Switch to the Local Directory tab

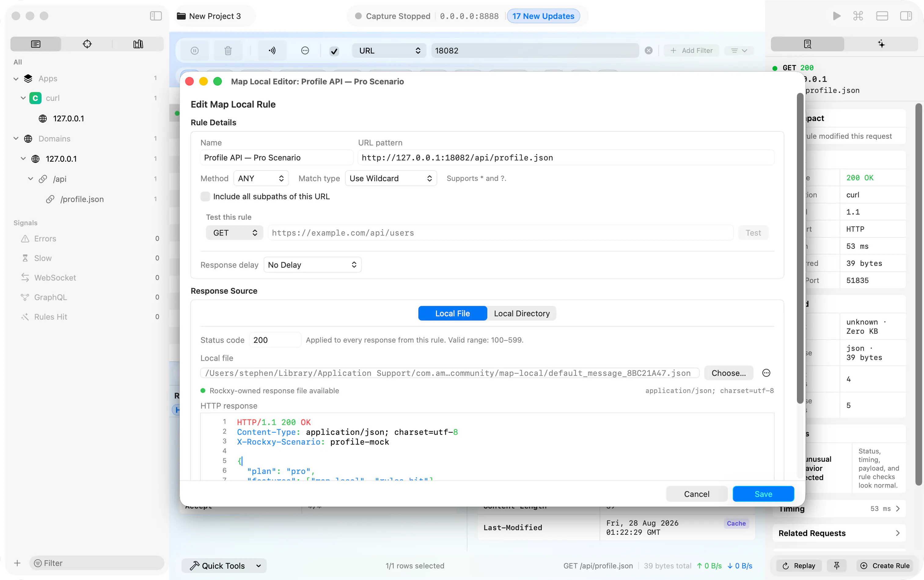(x=522, y=314)
